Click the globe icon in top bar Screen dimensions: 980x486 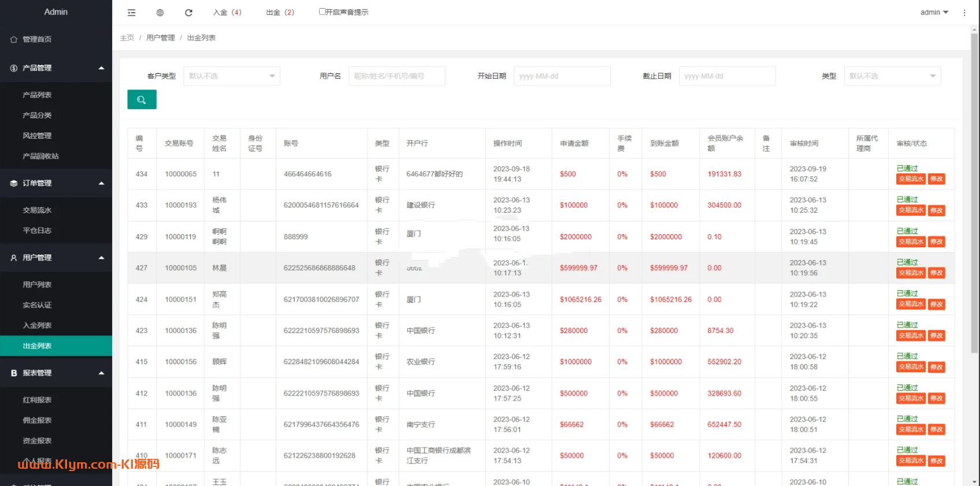[160, 12]
